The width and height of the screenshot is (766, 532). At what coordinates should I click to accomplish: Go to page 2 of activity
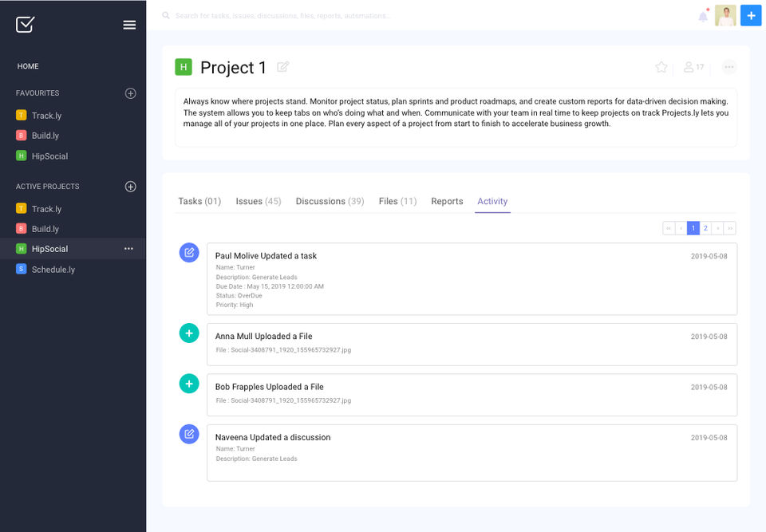[x=705, y=228]
